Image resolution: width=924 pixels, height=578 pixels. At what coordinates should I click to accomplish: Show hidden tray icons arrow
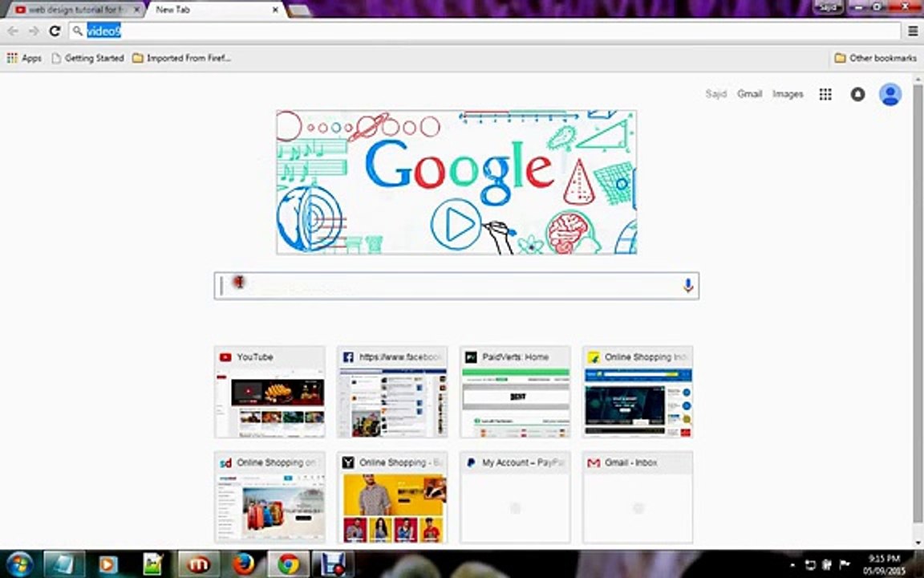792,565
